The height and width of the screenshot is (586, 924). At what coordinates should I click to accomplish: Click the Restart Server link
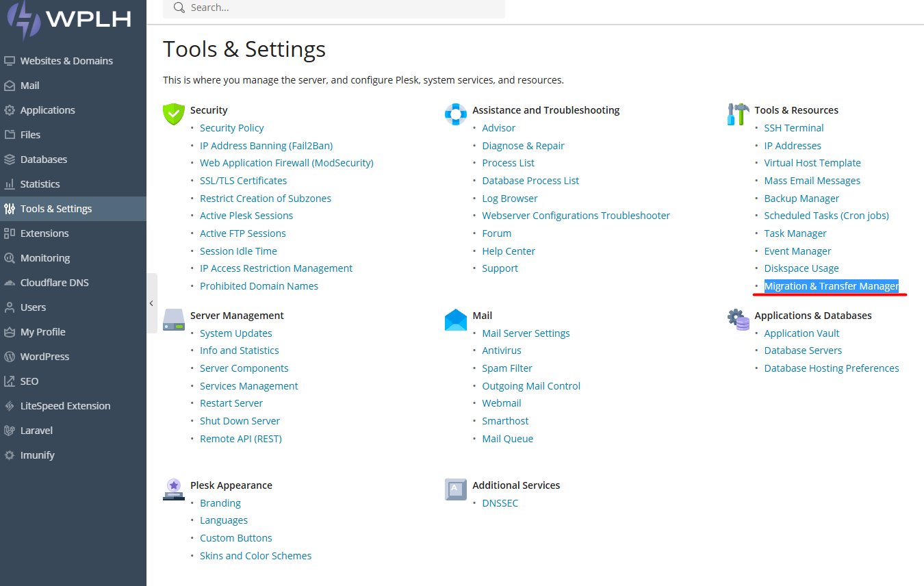pyautogui.click(x=231, y=403)
